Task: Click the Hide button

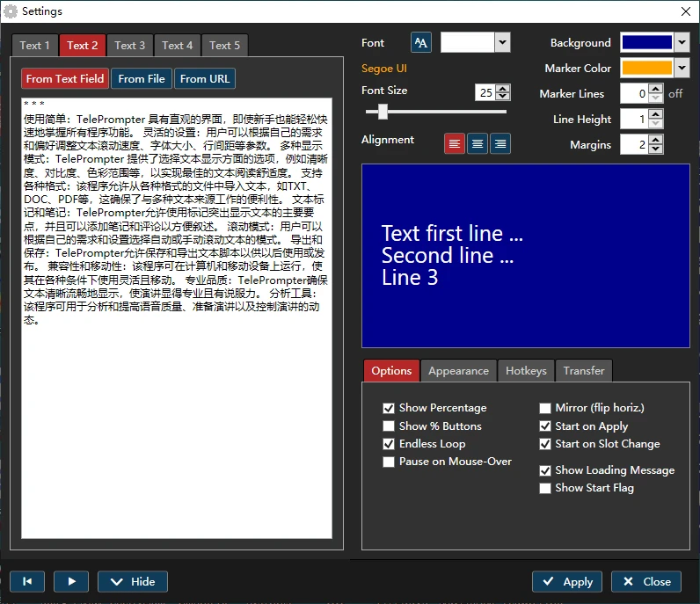Action: (133, 581)
